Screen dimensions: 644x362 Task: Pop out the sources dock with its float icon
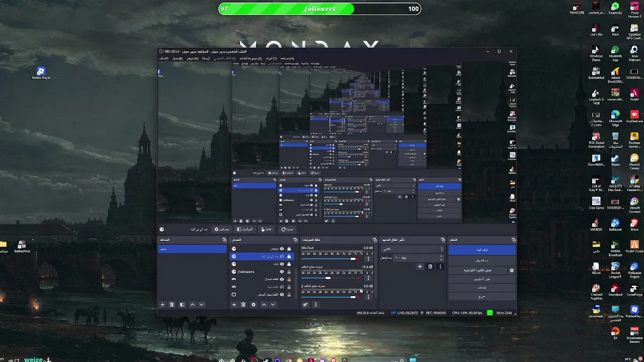click(295, 240)
